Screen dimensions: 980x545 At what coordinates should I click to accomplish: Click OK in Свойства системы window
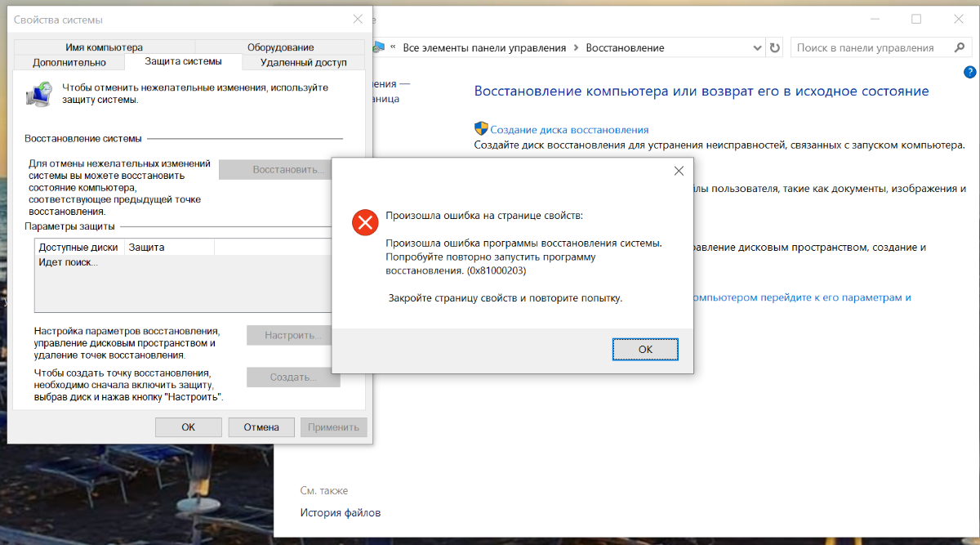pos(188,427)
